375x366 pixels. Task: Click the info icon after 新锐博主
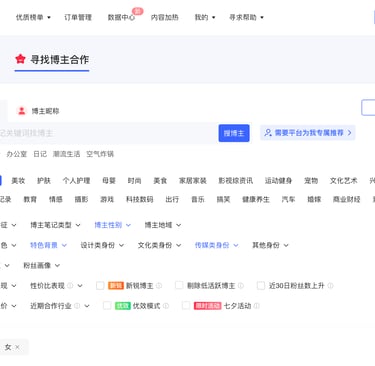pyautogui.click(x=159, y=286)
